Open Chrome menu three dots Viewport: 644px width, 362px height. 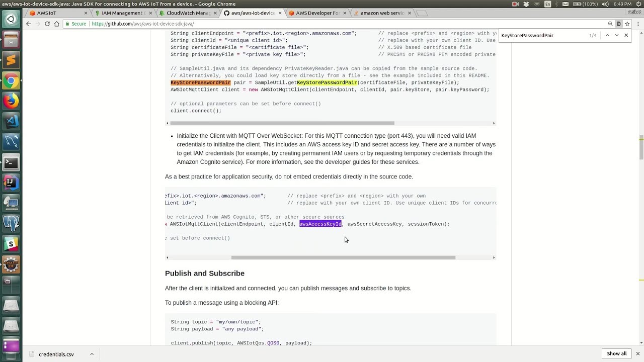click(x=637, y=24)
